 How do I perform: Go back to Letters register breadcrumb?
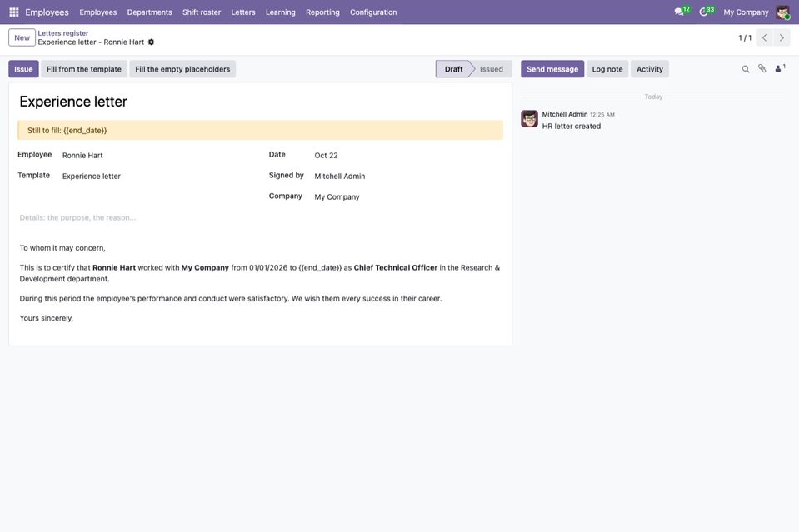[x=63, y=33]
